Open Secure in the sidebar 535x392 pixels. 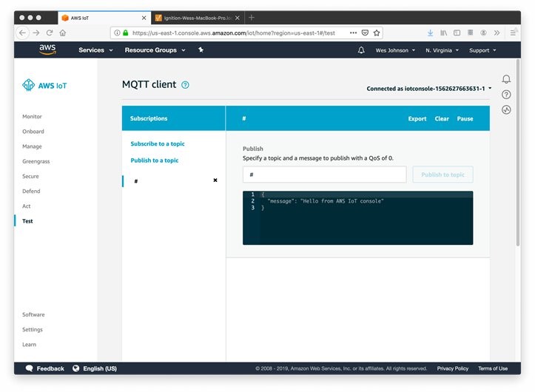click(x=30, y=176)
